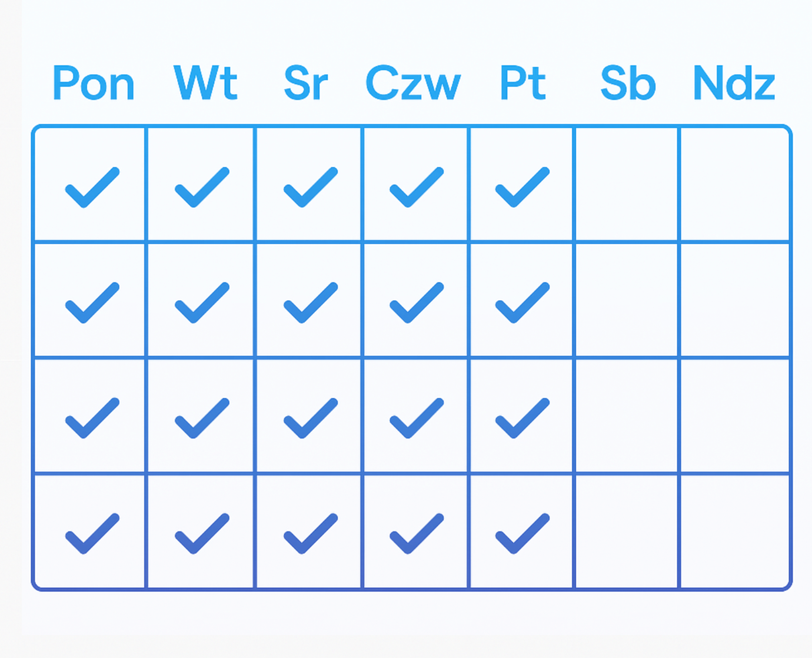812x658 pixels.
Task: Click the Sr column header
Action: click(305, 84)
